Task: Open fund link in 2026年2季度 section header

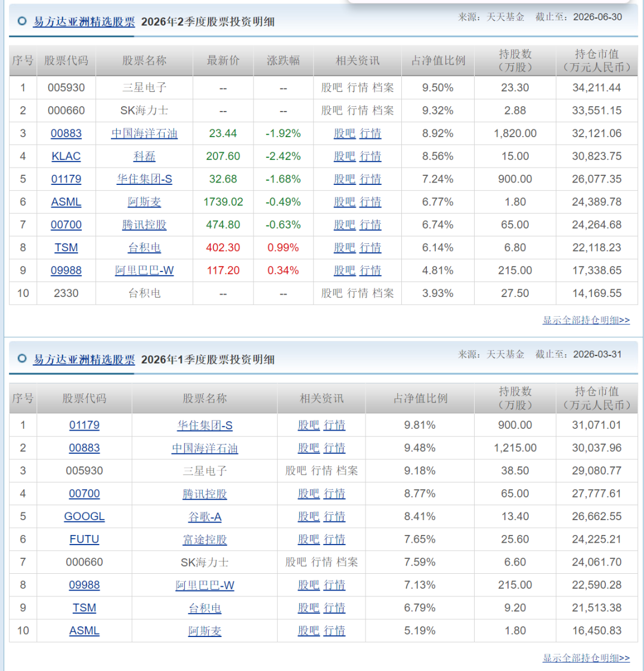Action: point(84,22)
